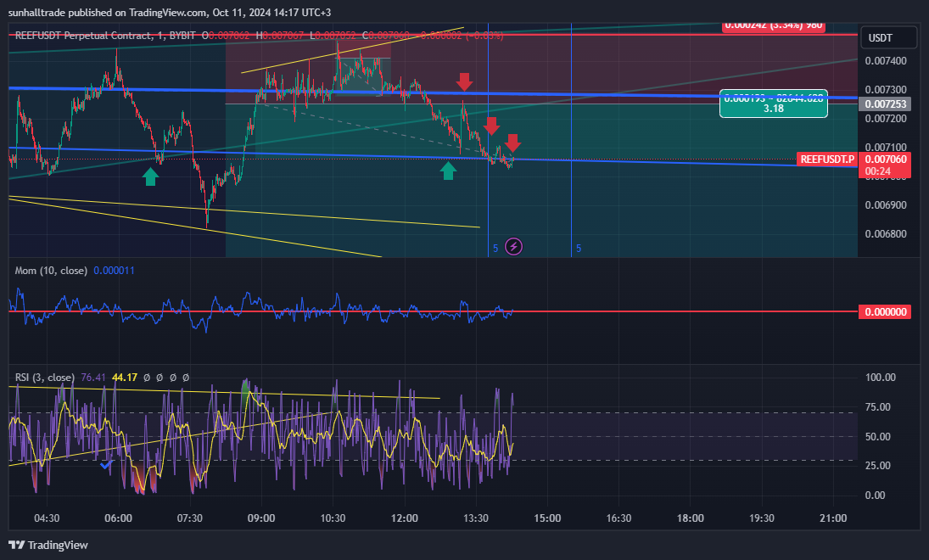Click the 0.007400 price axis value

tap(885, 61)
